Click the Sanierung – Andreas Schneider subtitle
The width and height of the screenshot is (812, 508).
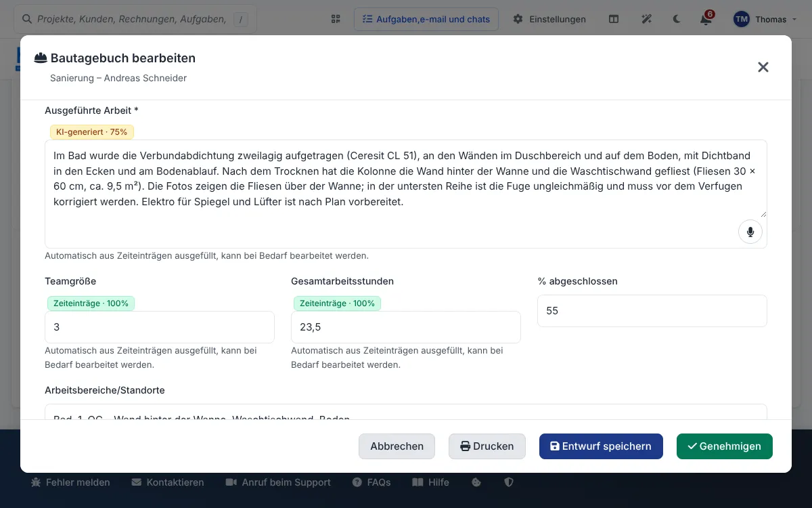(x=118, y=78)
